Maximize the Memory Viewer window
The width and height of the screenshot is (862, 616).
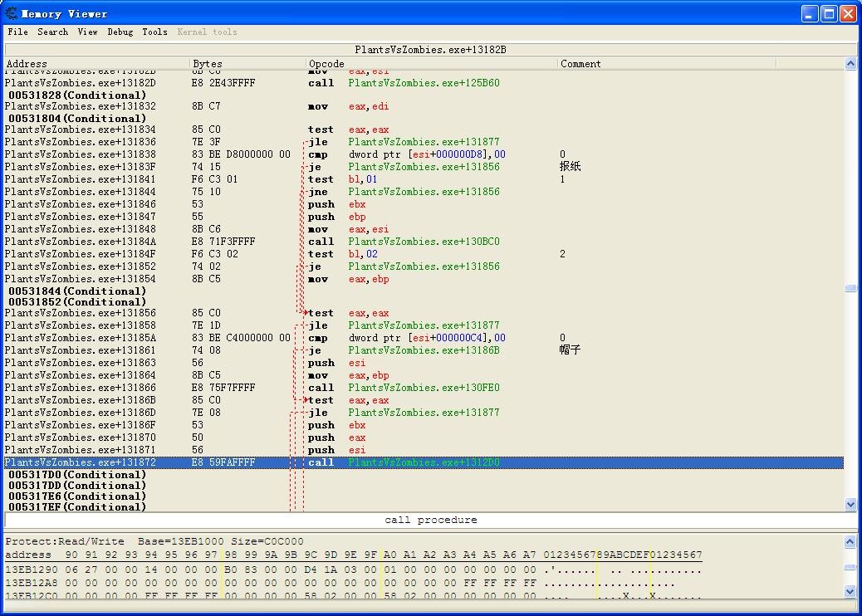click(829, 14)
